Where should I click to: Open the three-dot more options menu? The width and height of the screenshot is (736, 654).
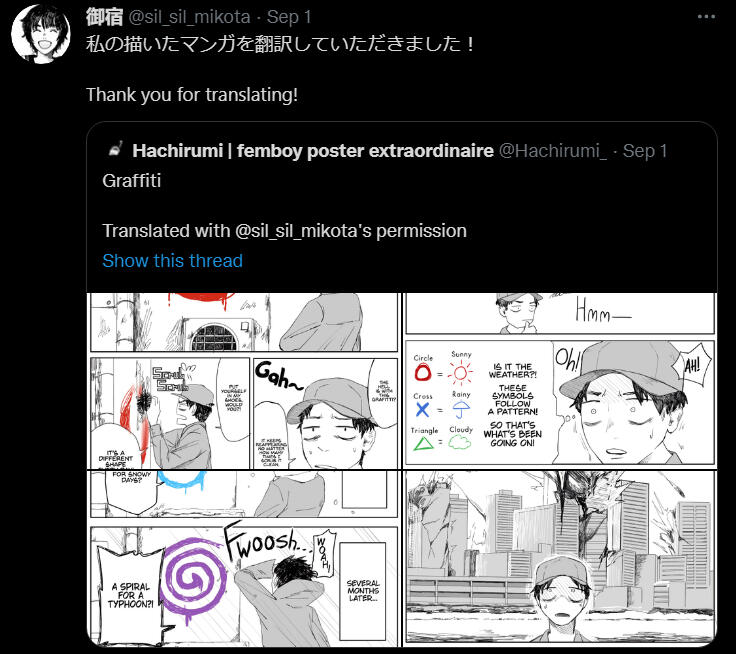click(706, 17)
